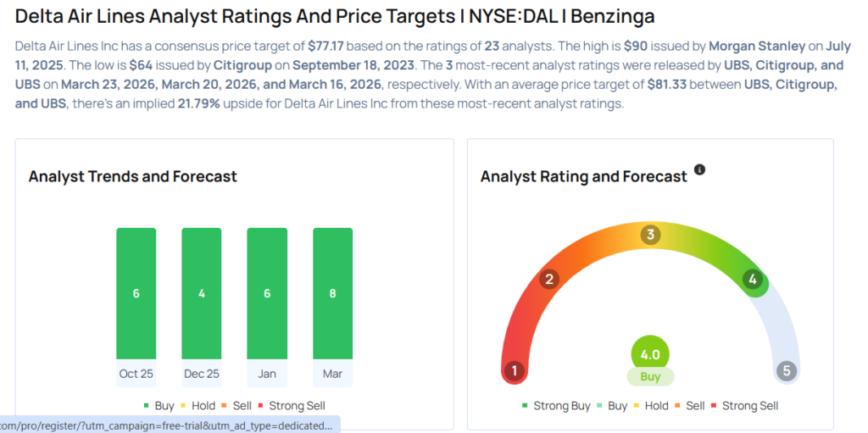Click gauge marker number 3
Screen dimensions: 868x433
(x=650, y=235)
